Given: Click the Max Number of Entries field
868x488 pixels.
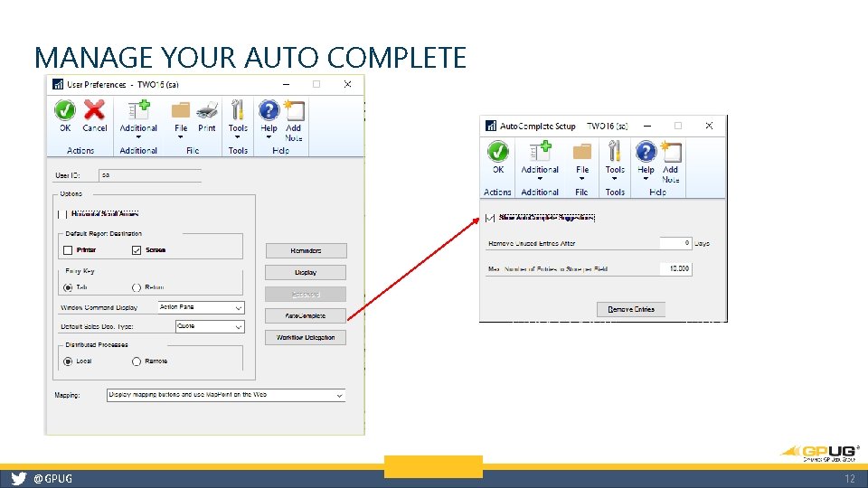Looking at the screenshot, I should pos(675,269).
